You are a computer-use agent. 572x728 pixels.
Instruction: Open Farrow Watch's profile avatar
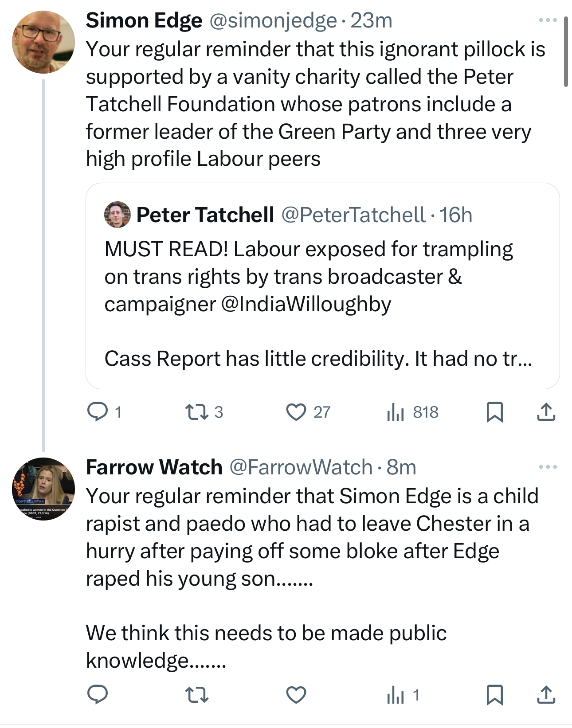(43, 489)
